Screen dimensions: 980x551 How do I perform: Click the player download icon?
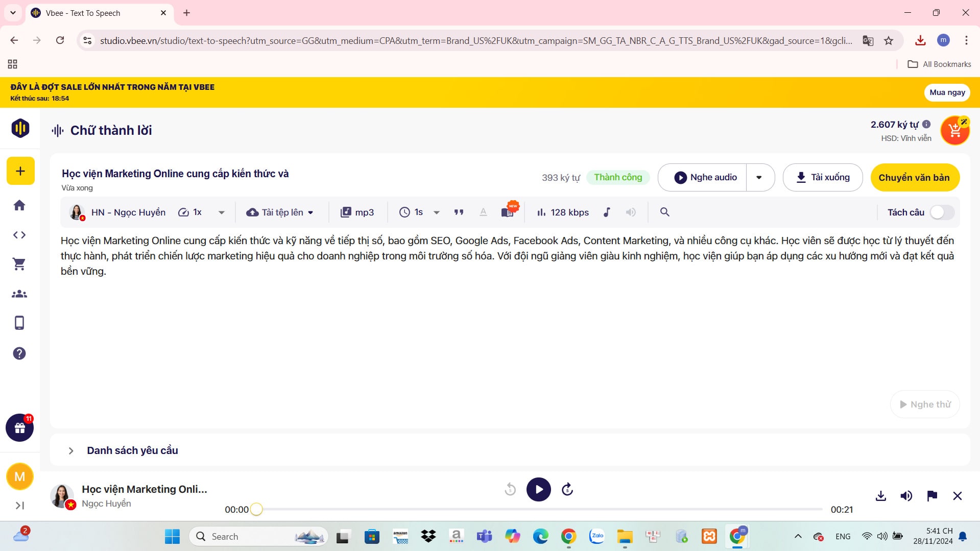click(881, 496)
